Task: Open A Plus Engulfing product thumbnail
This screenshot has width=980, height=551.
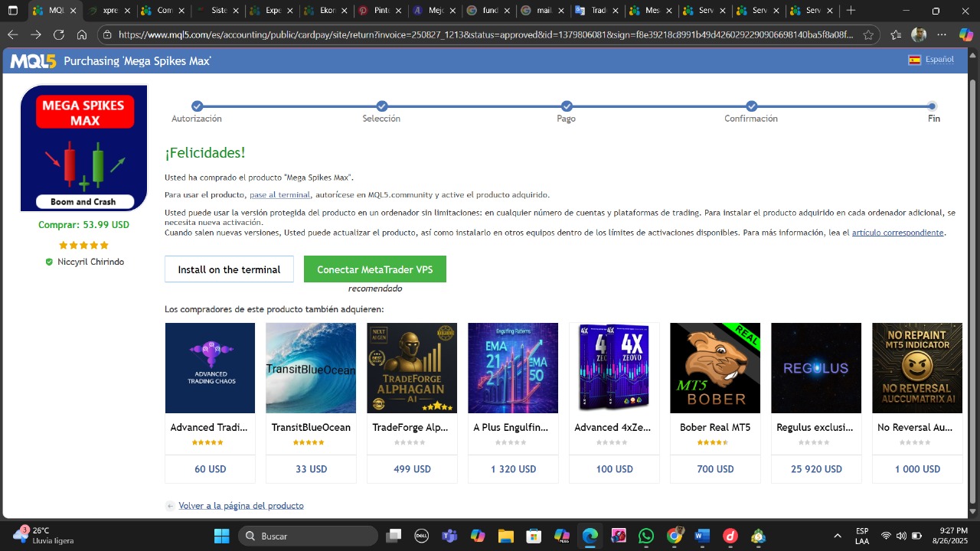Action: tap(513, 368)
